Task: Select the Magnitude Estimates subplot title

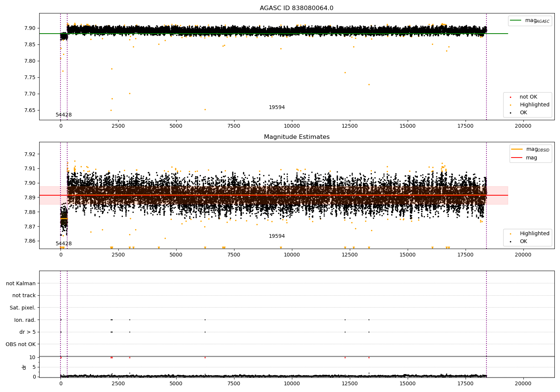Action: coord(296,137)
